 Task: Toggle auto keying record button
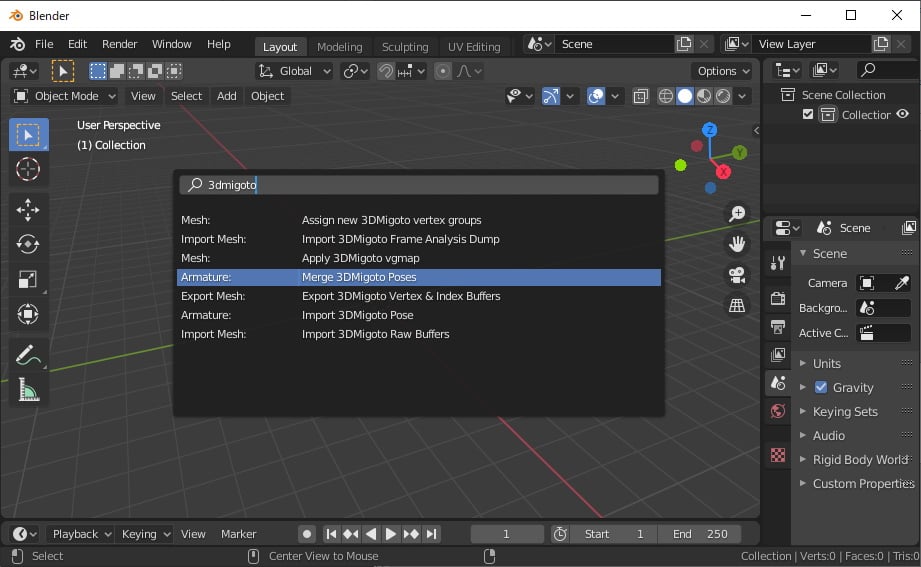[307, 534]
